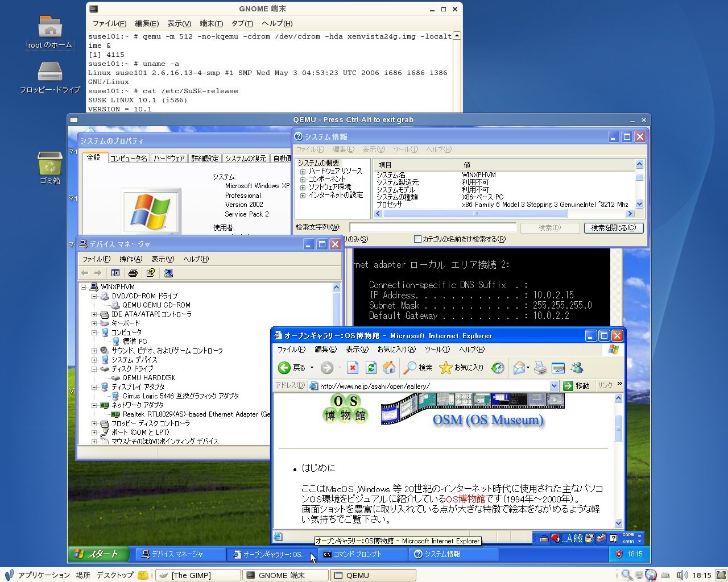Click the Device Manager scan hardware icon
The image size is (728, 582).
click(x=168, y=273)
